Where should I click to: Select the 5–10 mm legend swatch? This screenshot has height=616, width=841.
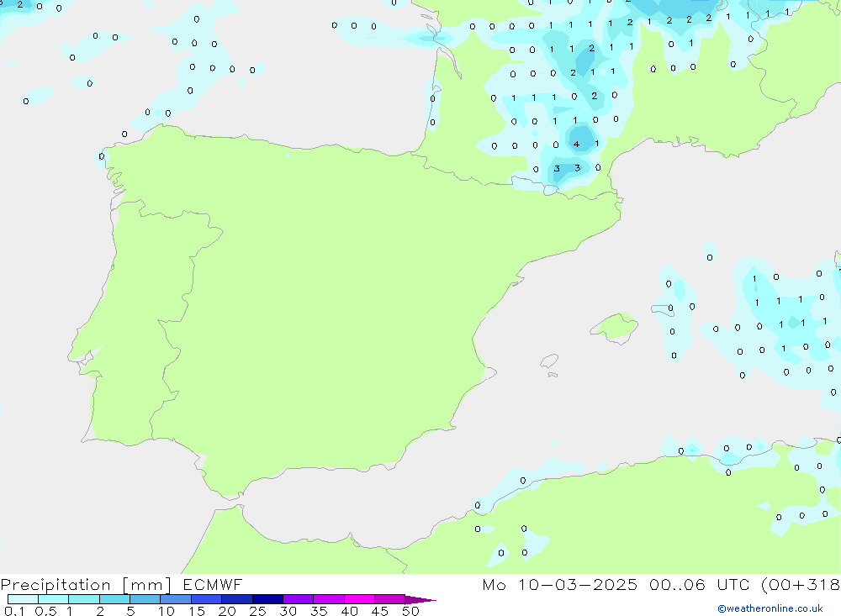[145, 599]
